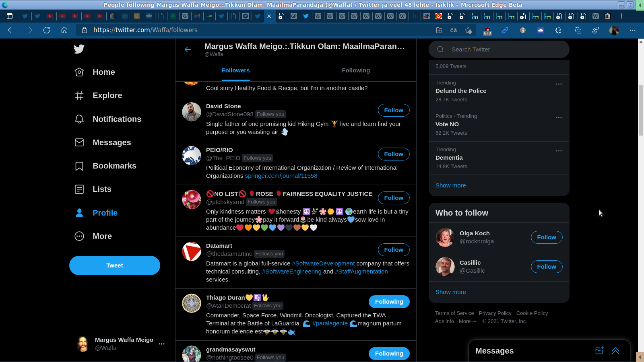Open the browser profile avatar
This screenshot has width=644, height=362.
(x=614, y=30)
